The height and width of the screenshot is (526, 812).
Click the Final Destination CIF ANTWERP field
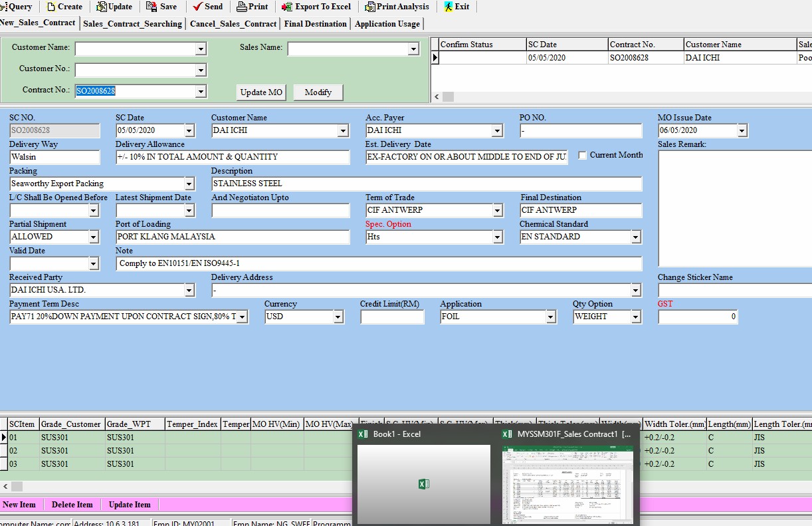click(x=581, y=211)
